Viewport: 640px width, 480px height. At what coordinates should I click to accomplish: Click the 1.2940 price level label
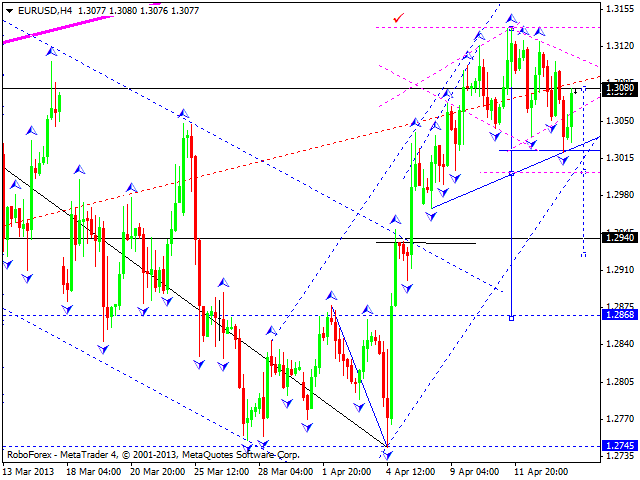[619, 238]
